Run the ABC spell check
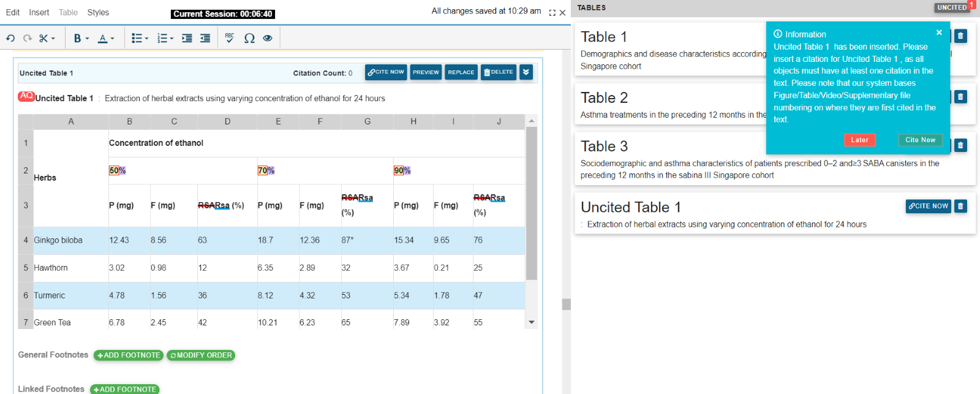The width and height of the screenshot is (980, 394). click(x=230, y=38)
